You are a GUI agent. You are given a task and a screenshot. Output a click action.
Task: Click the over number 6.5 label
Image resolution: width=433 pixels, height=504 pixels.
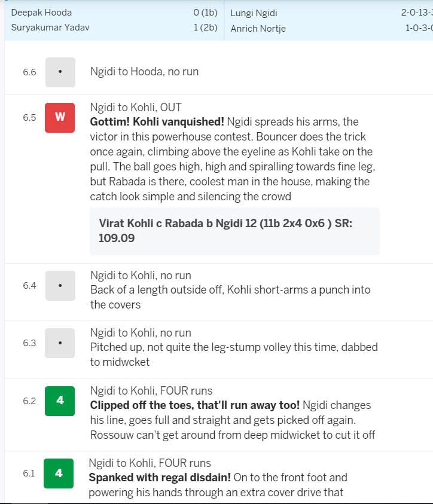coord(29,118)
